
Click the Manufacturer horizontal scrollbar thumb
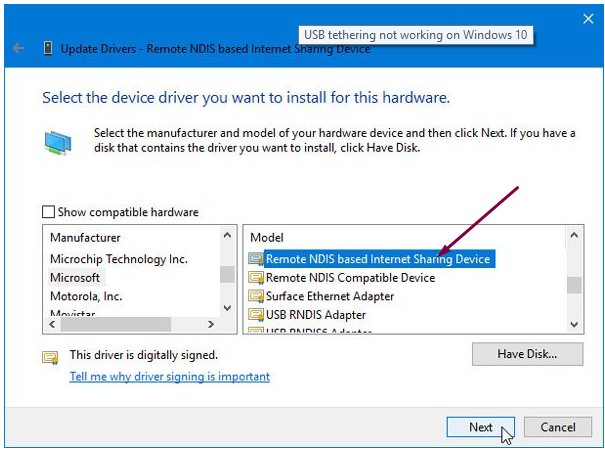pos(116,325)
